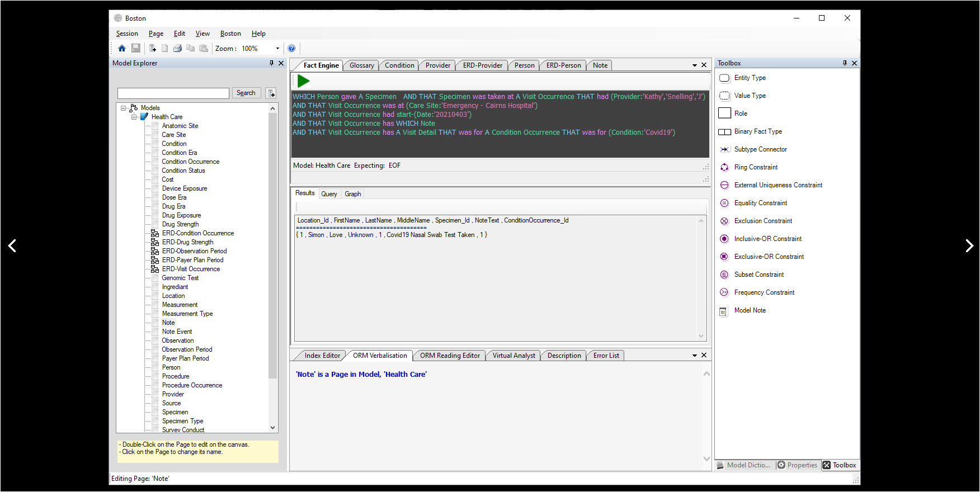
Task: Click the Model Explorer search input field
Action: coord(173,93)
